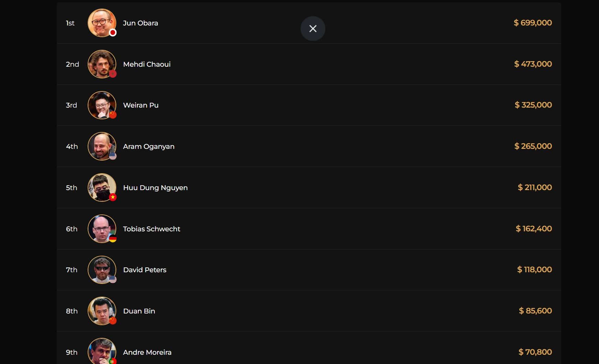Click Jun Obara's profile photo
This screenshot has width=599, height=364.
[101, 23]
